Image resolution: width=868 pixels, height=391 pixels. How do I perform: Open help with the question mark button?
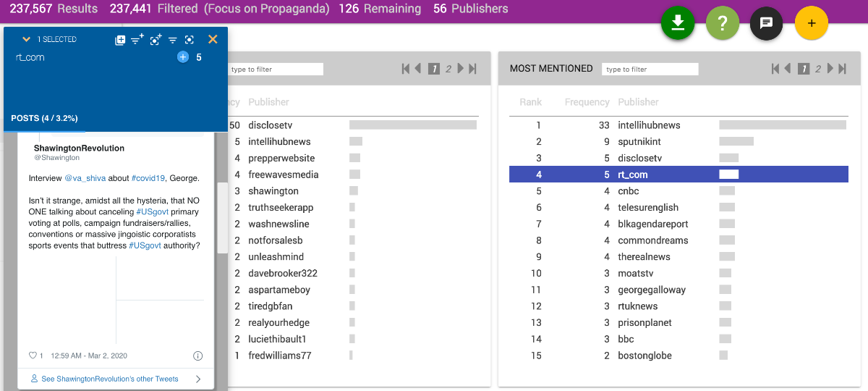tap(722, 23)
